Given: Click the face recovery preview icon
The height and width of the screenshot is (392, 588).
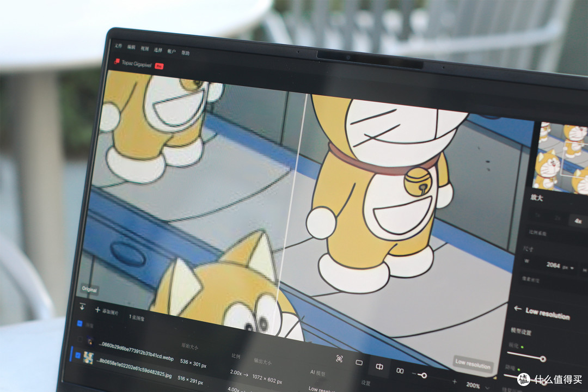Looking at the screenshot, I should 339,359.
